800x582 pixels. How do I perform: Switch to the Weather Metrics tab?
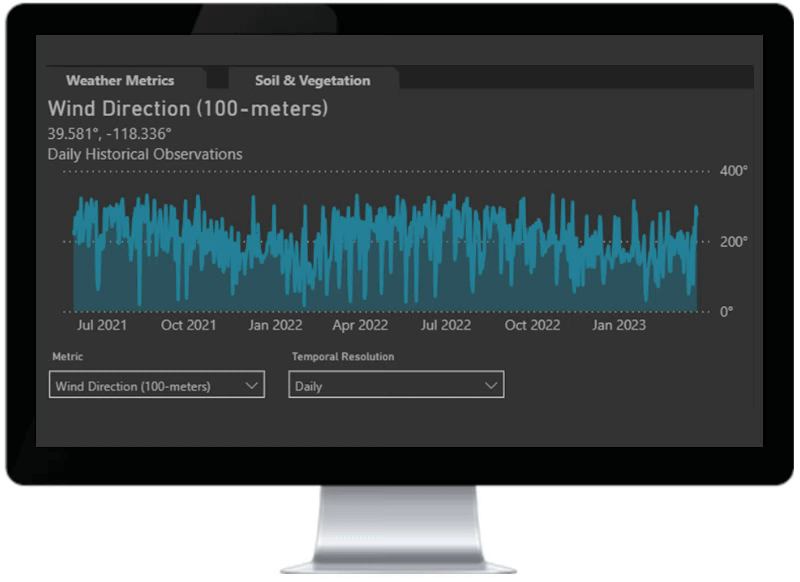tap(120, 80)
